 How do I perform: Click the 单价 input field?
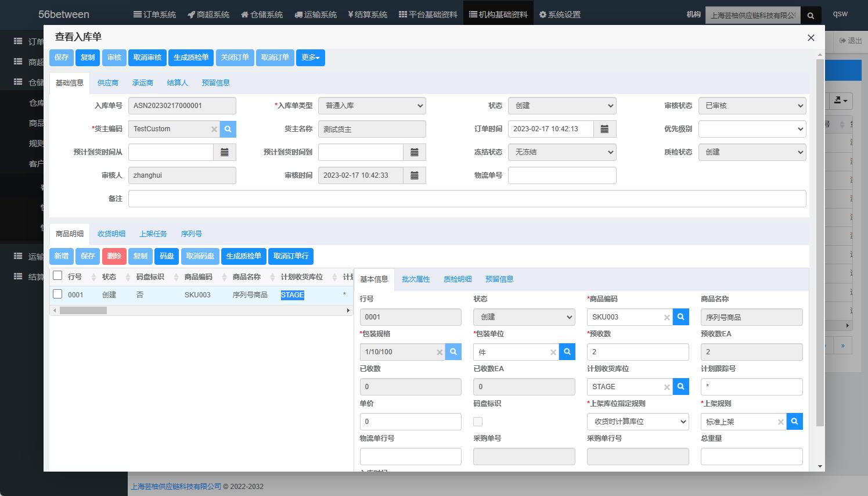click(x=410, y=422)
